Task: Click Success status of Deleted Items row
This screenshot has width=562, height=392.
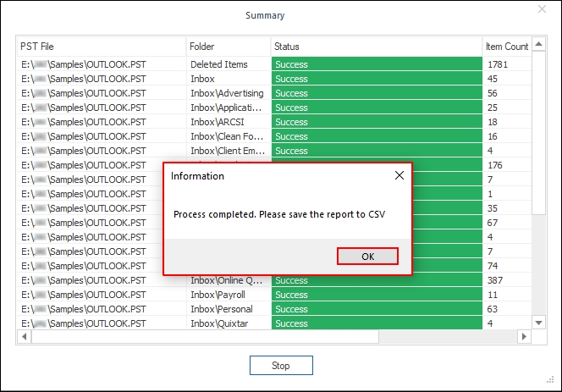Action: tap(377, 64)
